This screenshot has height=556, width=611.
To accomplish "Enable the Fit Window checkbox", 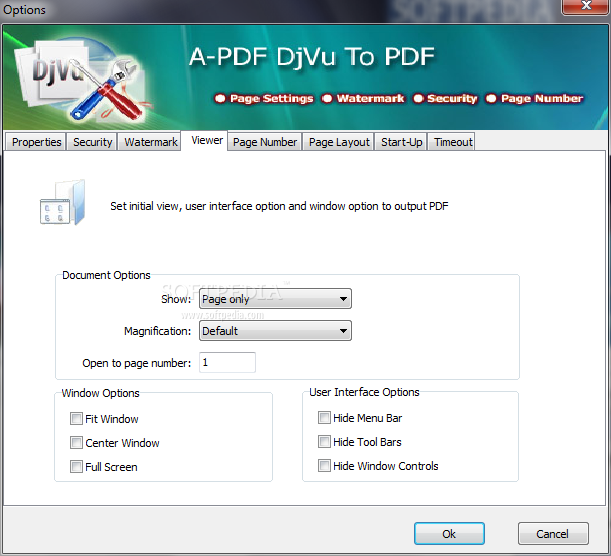I will (x=76, y=419).
